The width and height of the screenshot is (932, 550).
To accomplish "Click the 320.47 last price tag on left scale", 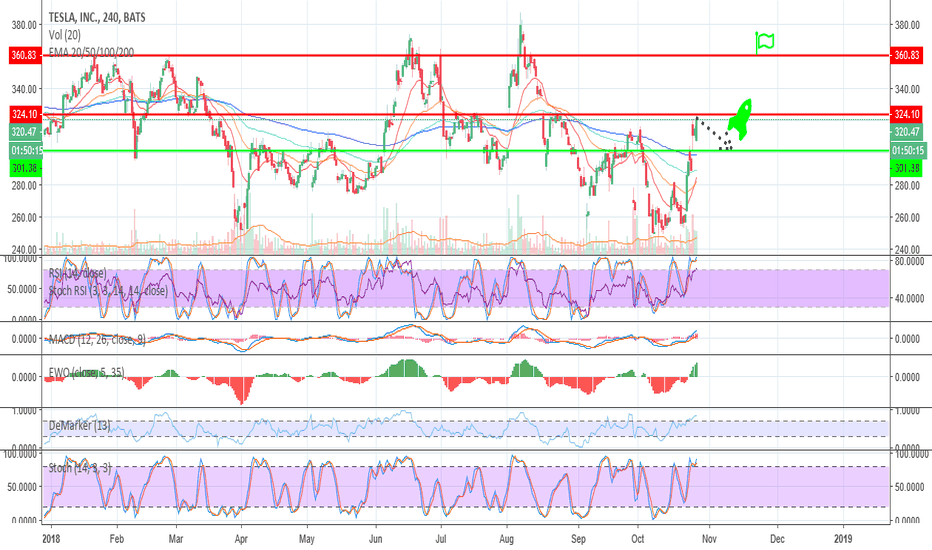I will coord(25,132).
